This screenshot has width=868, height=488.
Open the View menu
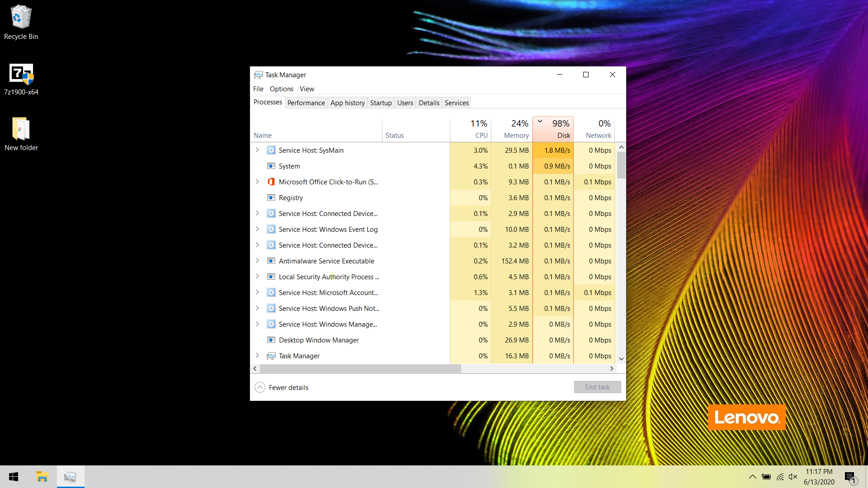pos(307,89)
